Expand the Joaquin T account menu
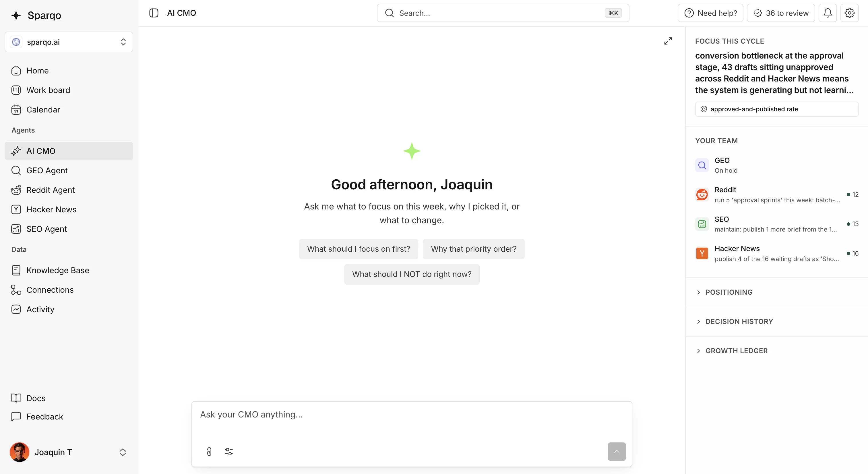The height and width of the screenshot is (474, 868). click(69, 452)
